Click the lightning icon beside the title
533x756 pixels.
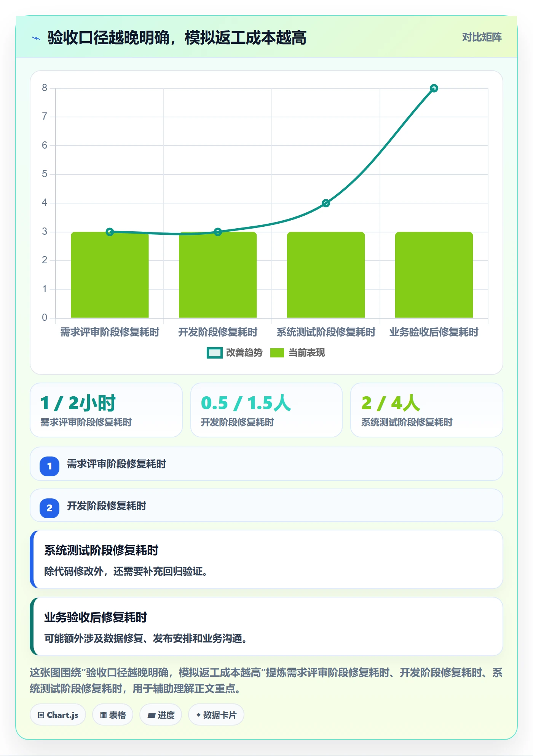[36, 38]
